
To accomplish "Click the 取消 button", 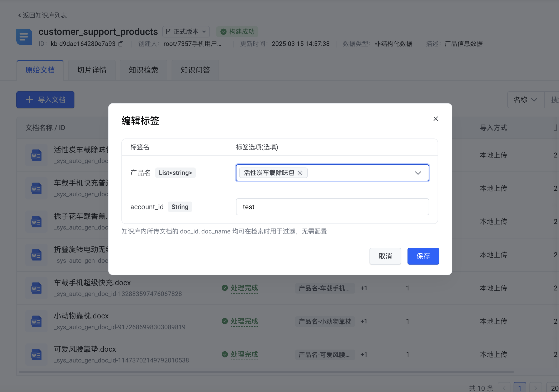I will (x=385, y=256).
